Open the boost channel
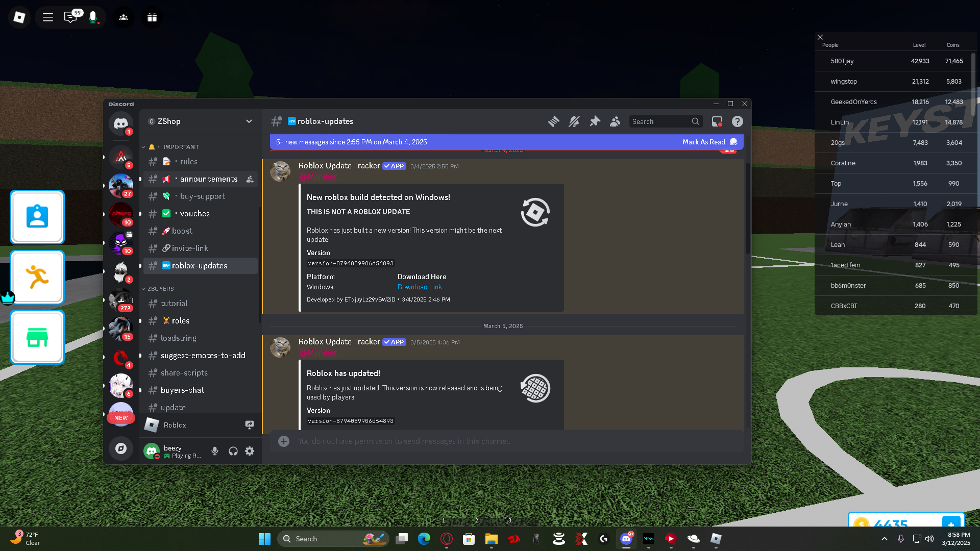This screenshot has height=551, width=980. coord(201,231)
